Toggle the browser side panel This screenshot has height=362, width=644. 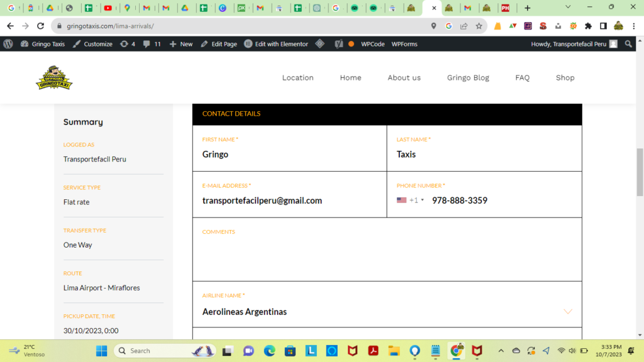(603, 26)
